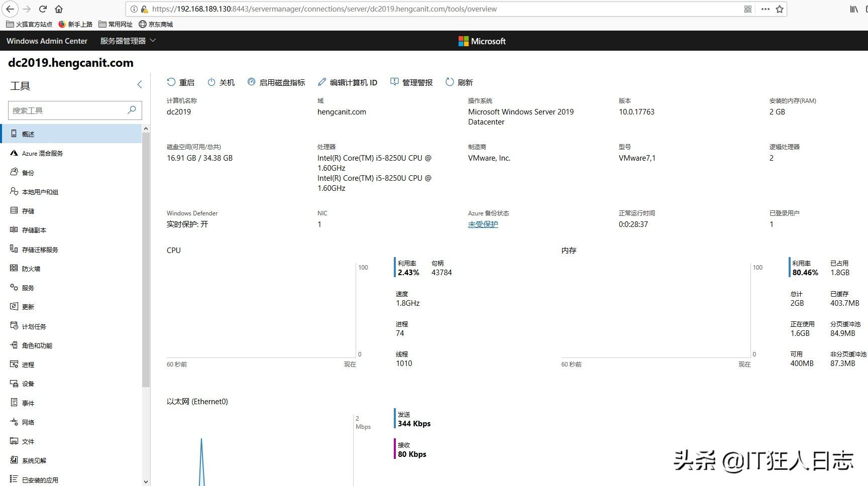
Task: Click the 角色和功能 icon
Action: coord(14,345)
